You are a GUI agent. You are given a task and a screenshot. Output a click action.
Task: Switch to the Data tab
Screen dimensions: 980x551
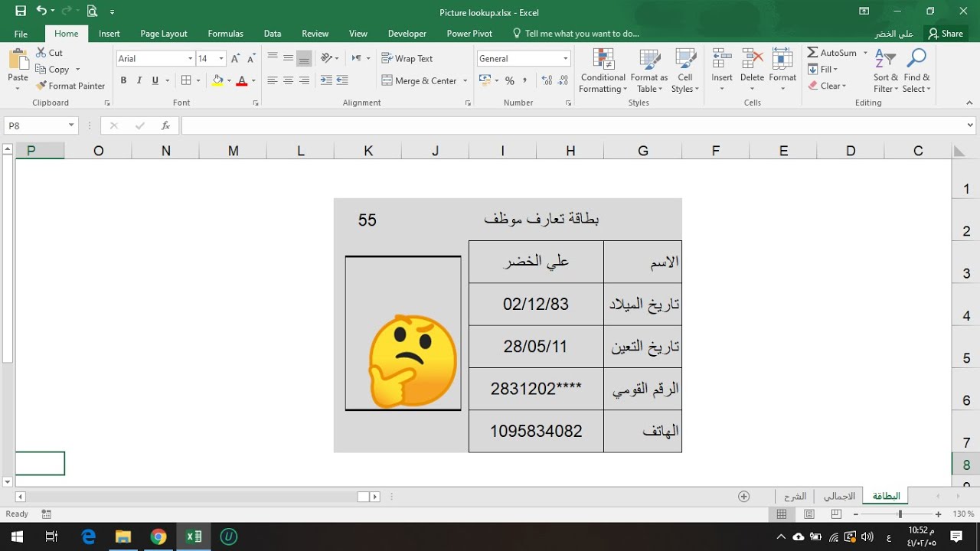click(273, 34)
